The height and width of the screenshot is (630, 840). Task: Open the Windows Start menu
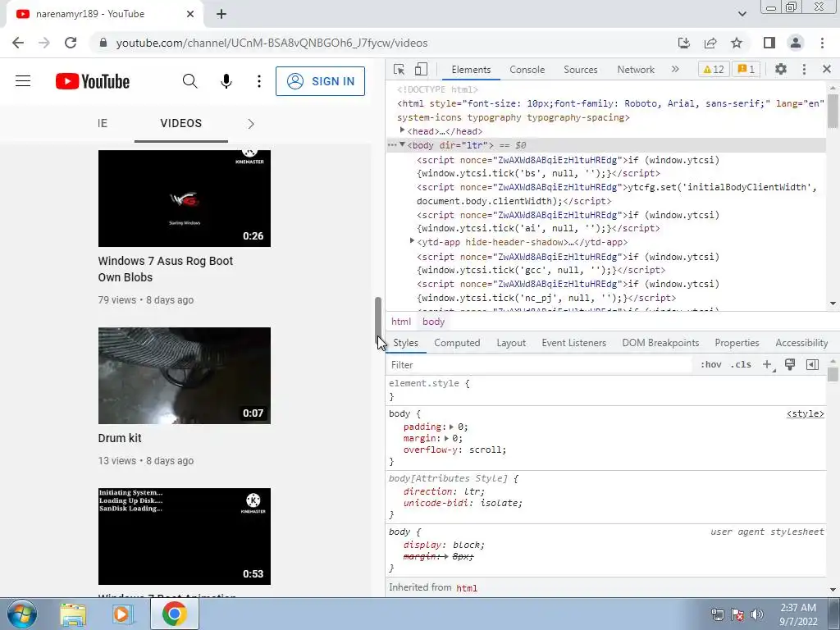(x=22, y=614)
